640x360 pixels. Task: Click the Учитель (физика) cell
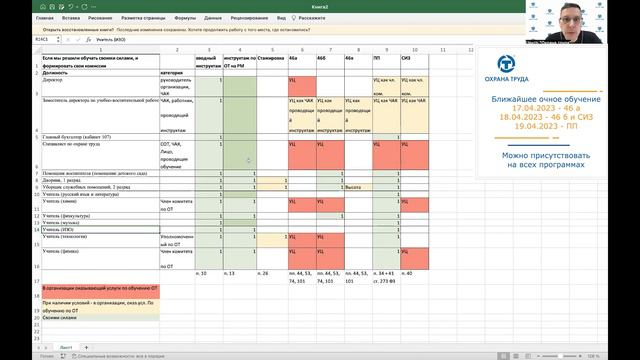tap(100, 259)
